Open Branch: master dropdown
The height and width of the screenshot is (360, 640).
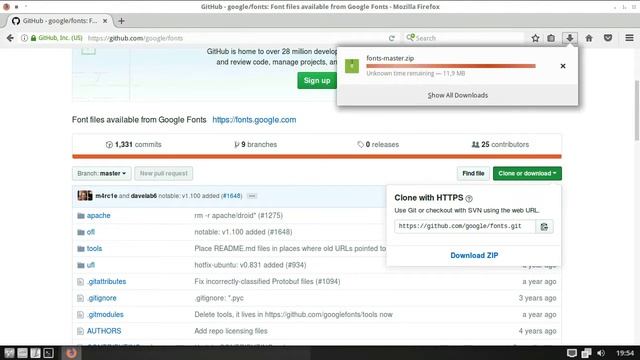pyautogui.click(x=102, y=173)
